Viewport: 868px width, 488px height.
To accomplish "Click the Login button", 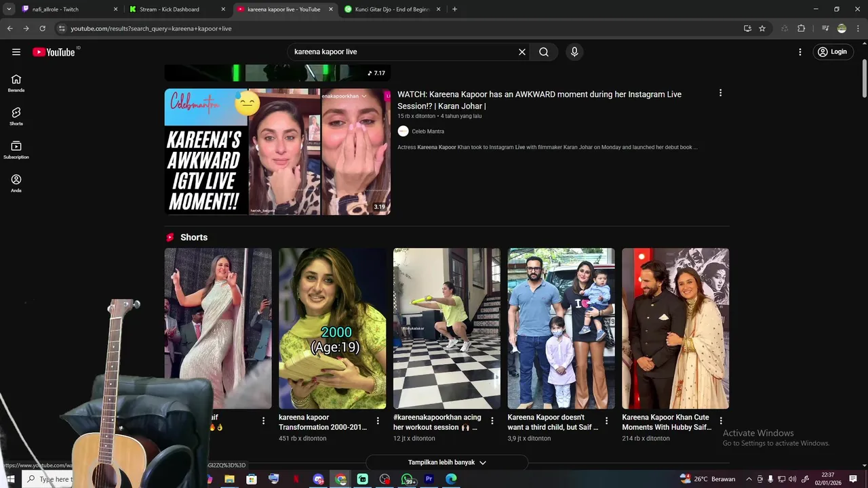I will pos(832,52).
